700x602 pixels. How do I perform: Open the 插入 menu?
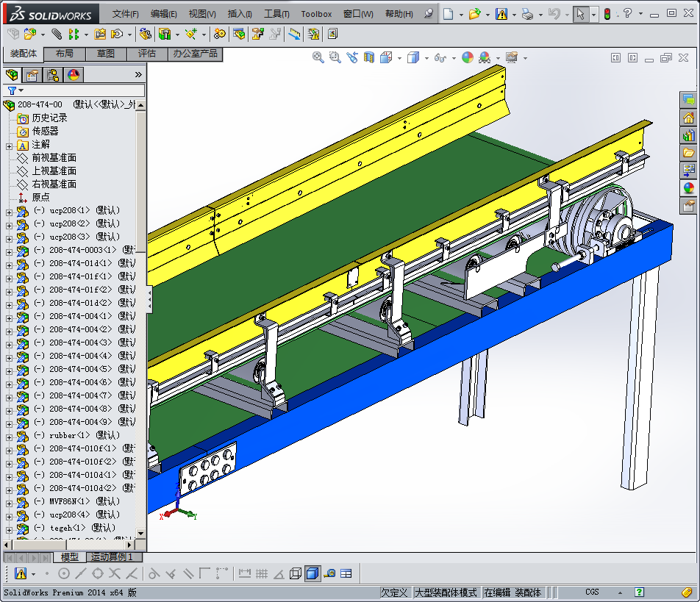[x=240, y=14]
